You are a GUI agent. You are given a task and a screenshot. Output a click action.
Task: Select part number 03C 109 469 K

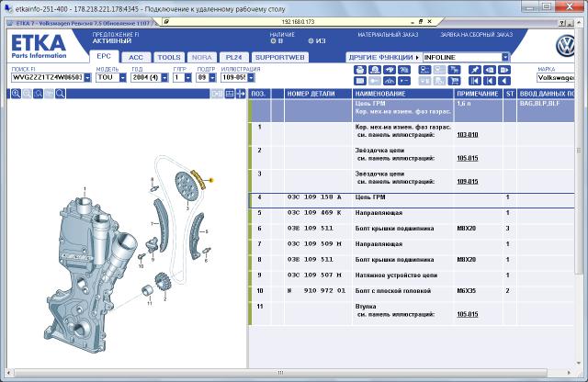tap(314, 212)
